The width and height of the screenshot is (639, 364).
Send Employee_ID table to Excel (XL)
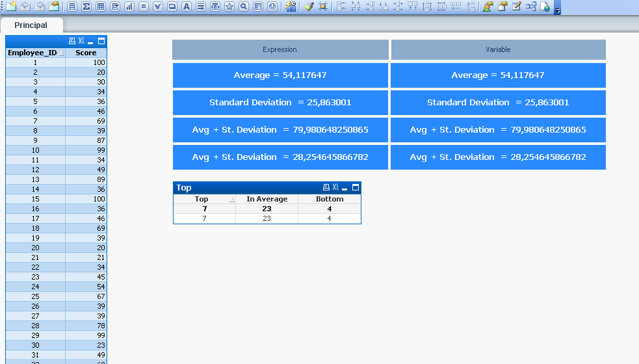pyautogui.click(x=82, y=41)
